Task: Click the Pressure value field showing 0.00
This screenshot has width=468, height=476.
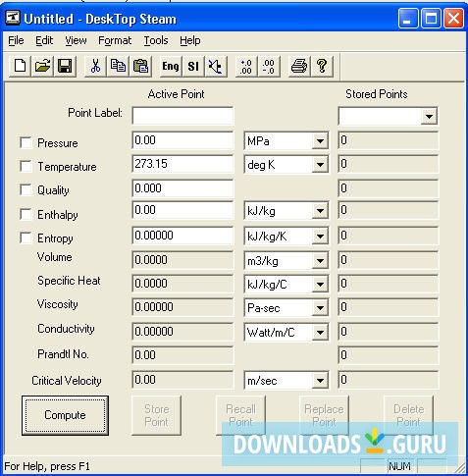Action: click(182, 140)
